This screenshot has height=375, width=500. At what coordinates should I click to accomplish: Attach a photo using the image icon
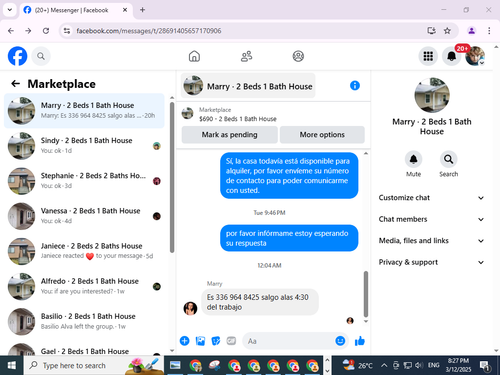point(200,341)
